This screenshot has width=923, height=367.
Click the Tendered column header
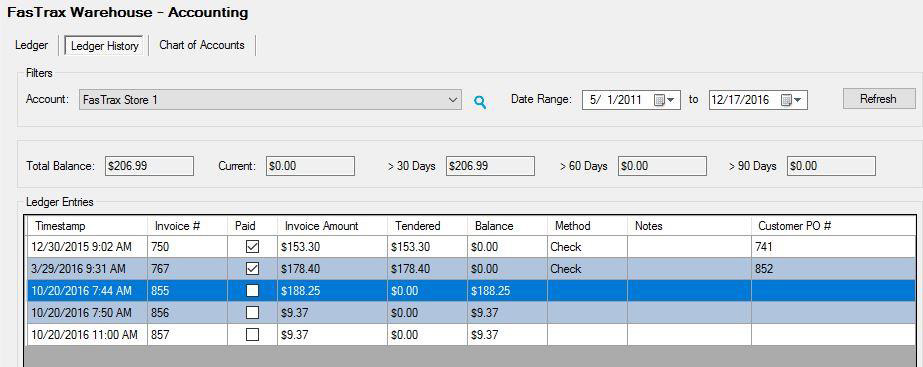[x=427, y=226]
